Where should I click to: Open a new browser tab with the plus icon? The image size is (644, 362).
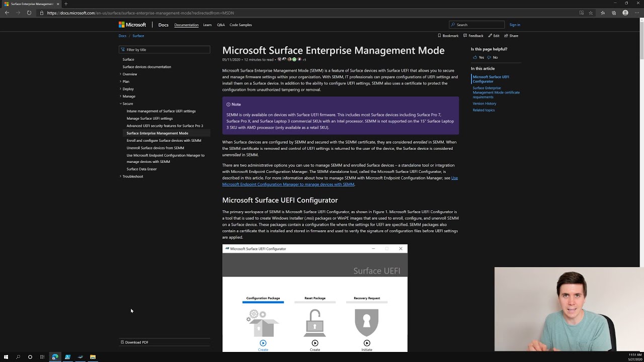click(x=66, y=4)
